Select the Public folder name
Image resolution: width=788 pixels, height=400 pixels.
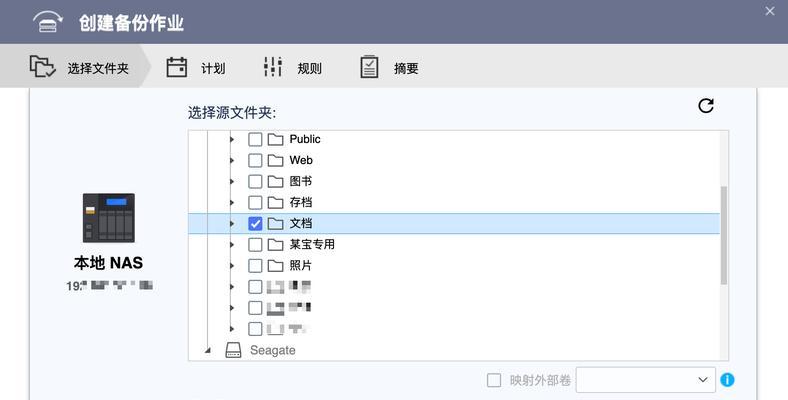tap(305, 139)
